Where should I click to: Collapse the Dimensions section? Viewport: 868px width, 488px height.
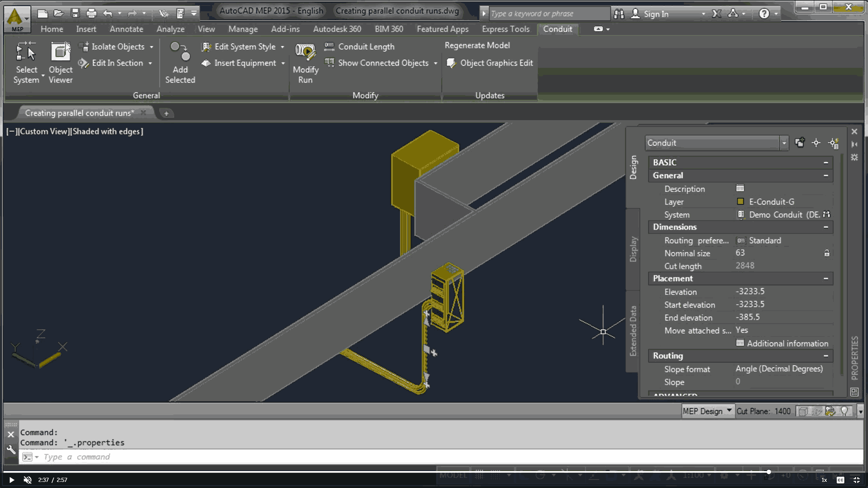click(826, 227)
